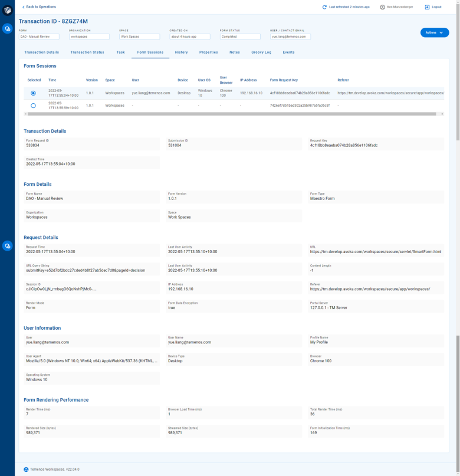Click the Referer column header

click(x=343, y=80)
